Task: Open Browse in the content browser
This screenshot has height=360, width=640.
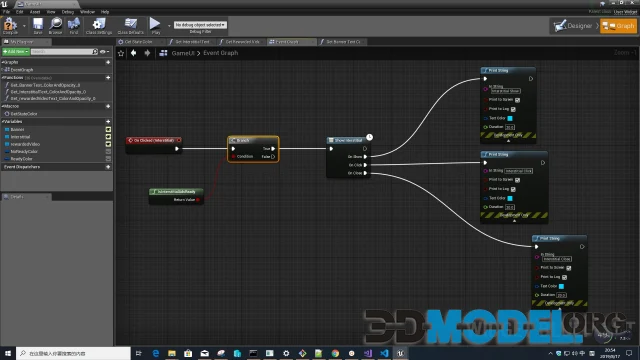Action: [56, 26]
